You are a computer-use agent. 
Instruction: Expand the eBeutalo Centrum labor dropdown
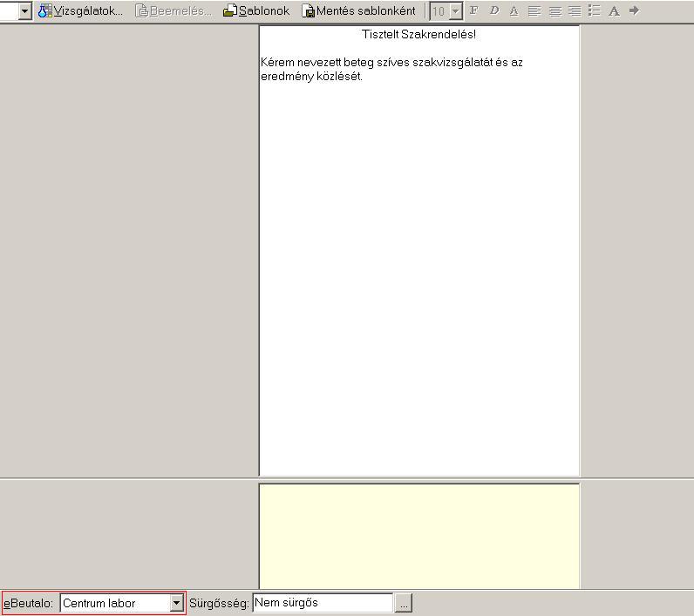coord(177,603)
